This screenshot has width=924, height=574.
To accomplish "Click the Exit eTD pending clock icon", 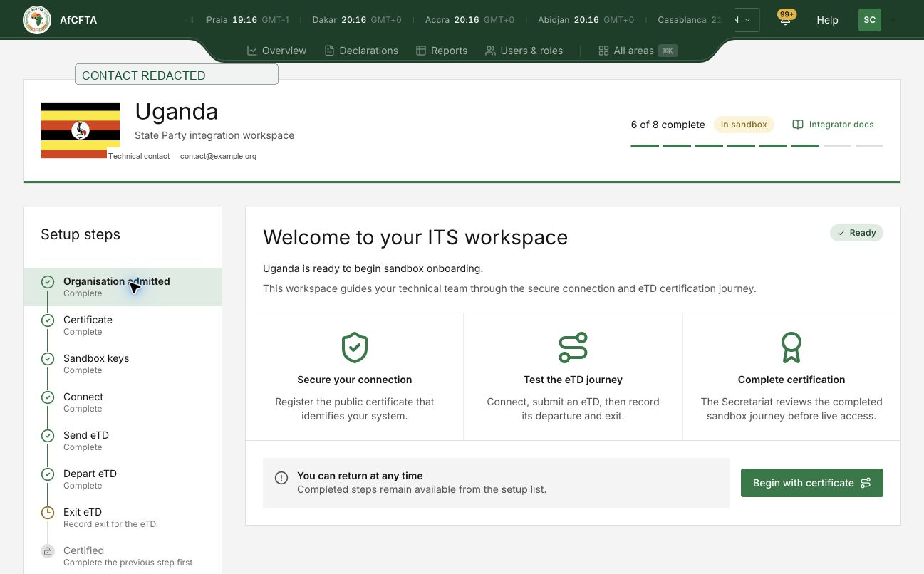I will coord(48,513).
